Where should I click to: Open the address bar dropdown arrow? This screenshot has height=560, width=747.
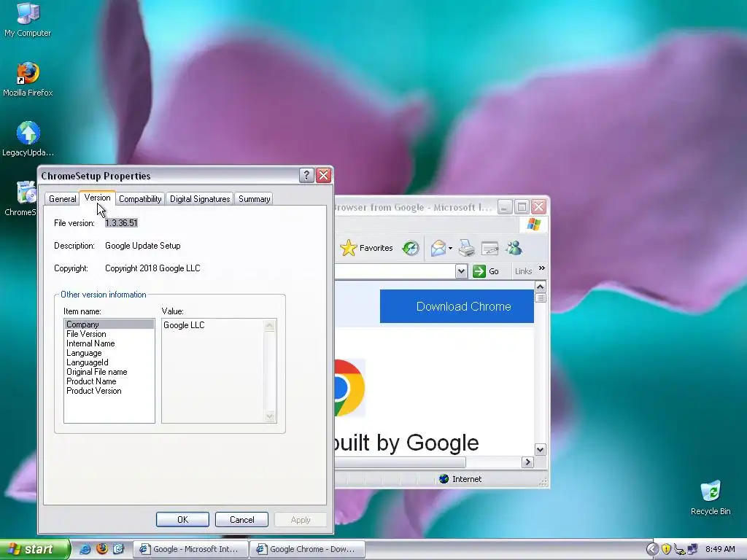[461, 271]
